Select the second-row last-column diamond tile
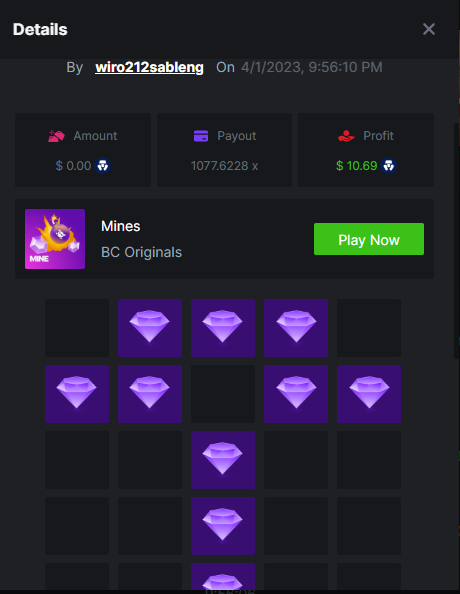460x594 pixels. 369,394
